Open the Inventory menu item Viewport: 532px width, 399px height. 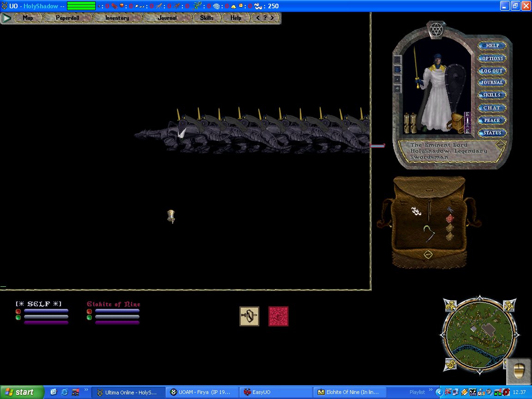pos(117,18)
